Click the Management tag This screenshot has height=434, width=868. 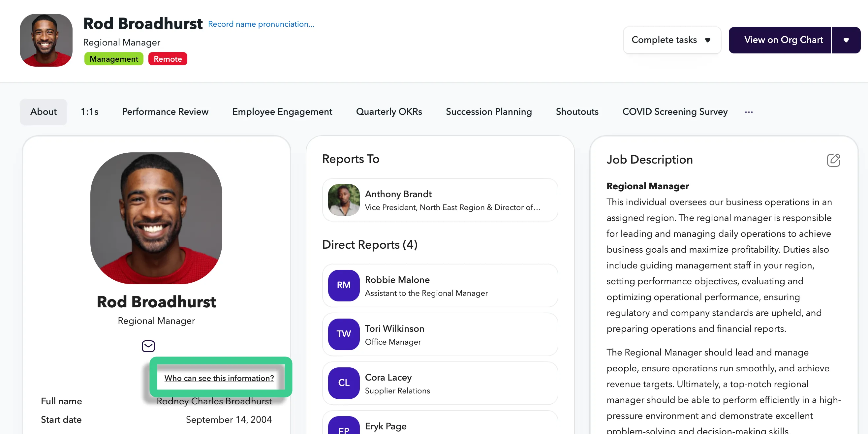[114, 59]
